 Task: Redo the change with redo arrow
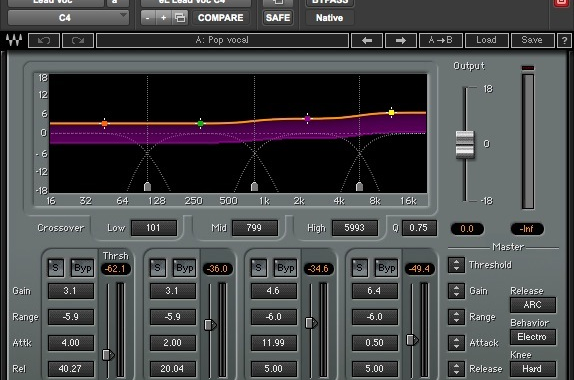pos(78,40)
